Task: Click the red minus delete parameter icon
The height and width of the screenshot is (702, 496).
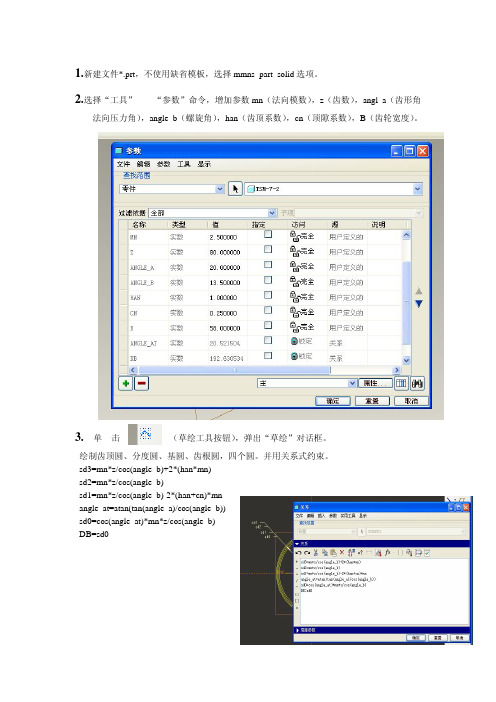Action: coord(141,383)
